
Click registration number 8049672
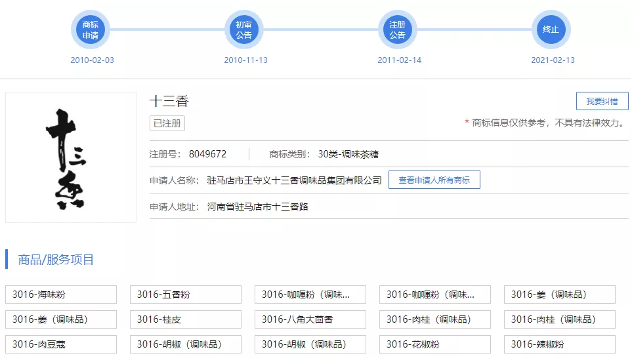207,154
